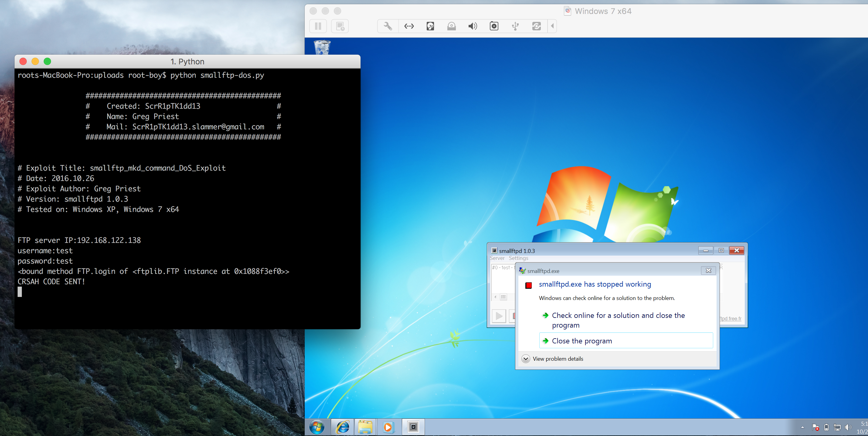Viewport: 868px width, 436px height.
Task: Click the smallftpd title bar app icon
Action: (494, 250)
